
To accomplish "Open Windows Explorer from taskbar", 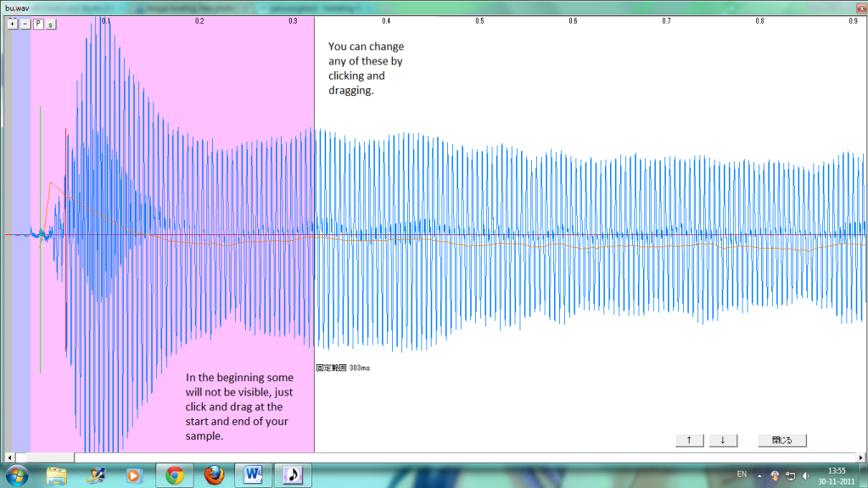I will [x=58, y=474].
